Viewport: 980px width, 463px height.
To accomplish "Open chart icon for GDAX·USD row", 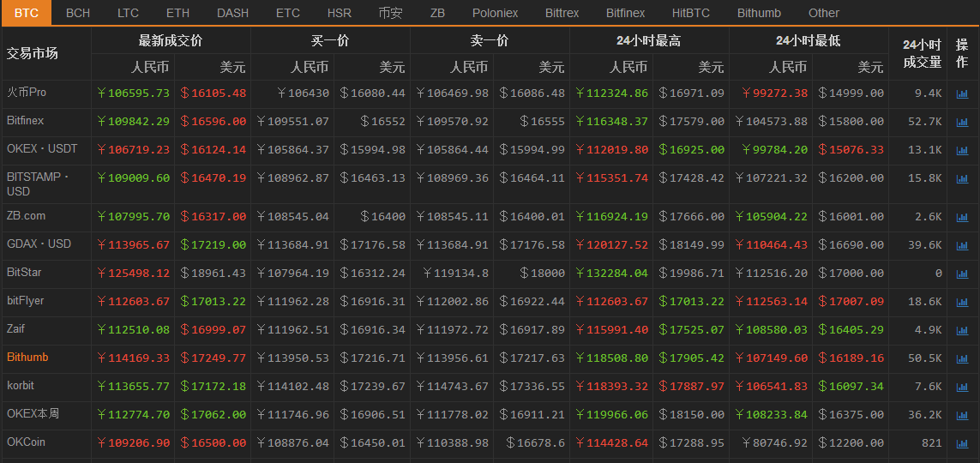I will [x=962, y=245].
